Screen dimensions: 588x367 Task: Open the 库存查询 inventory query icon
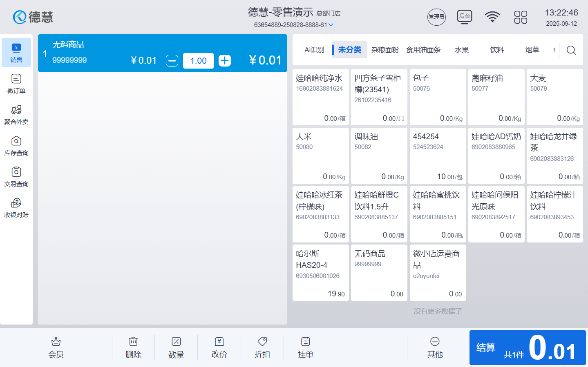[x=16, y=146]
